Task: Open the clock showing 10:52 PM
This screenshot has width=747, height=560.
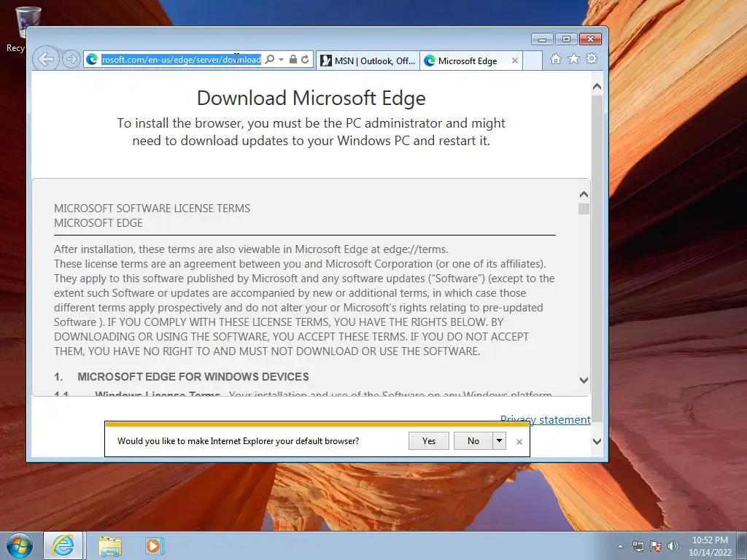Action: click(x=710, y=546)
